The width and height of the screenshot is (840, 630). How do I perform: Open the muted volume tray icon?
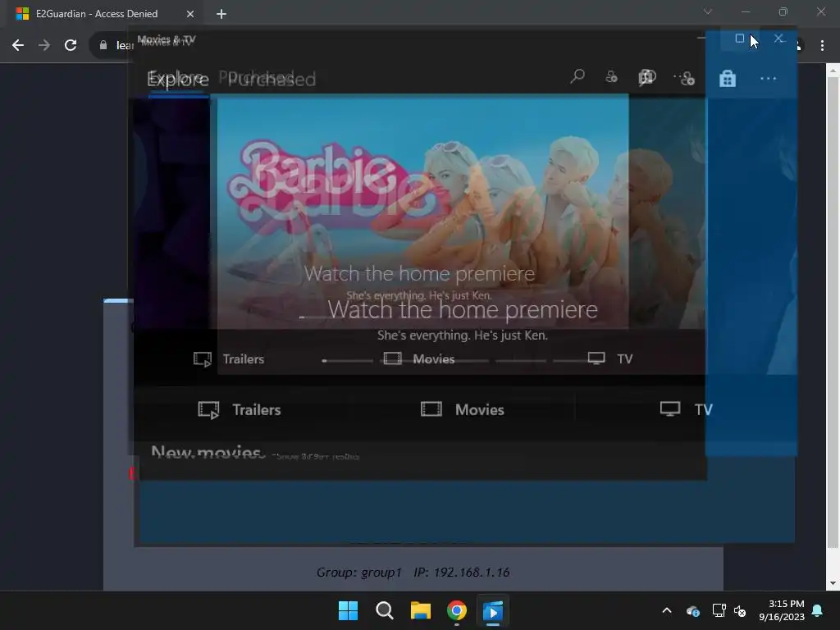(x=741, y=610)
